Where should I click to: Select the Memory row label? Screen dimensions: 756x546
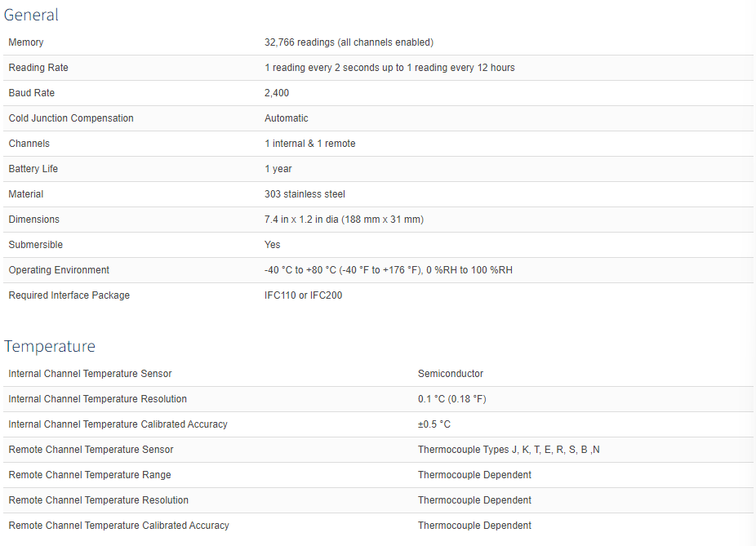(x=26, y=42)
